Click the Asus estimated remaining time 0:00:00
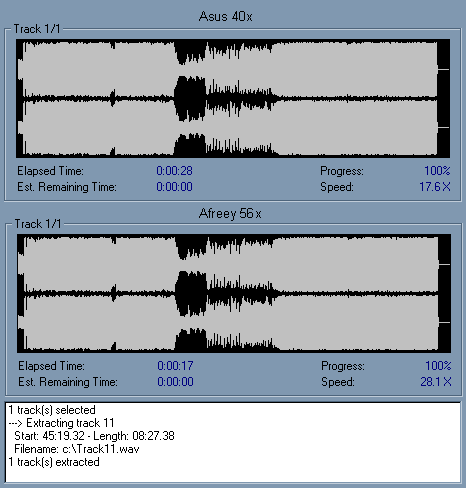Image resolution: width=466 pixels, height=488 pixels. tap(174, 187)
